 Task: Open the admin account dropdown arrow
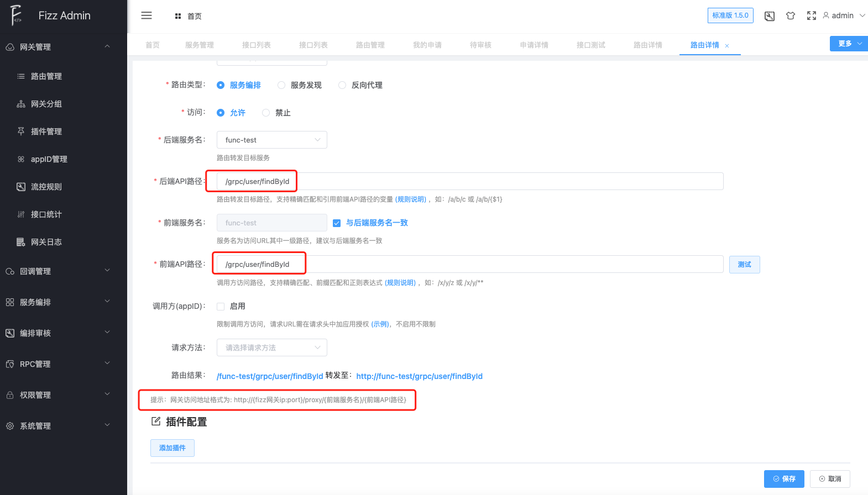click(862, 15)
